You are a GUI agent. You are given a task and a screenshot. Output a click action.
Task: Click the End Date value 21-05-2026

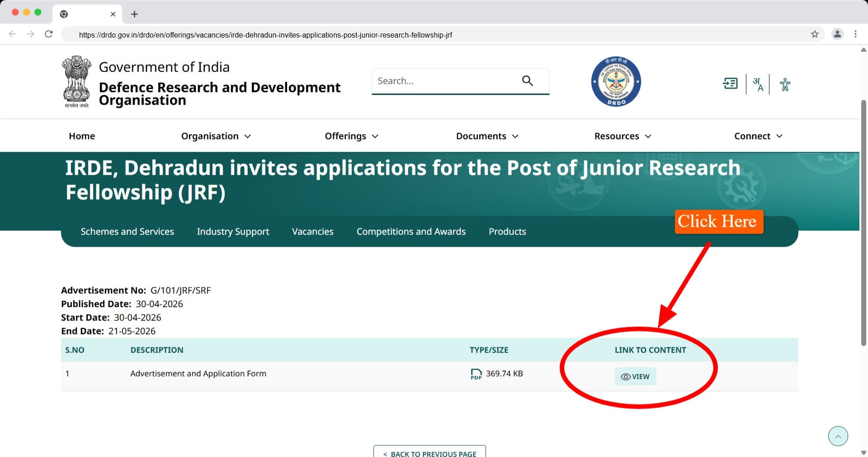(x=132, y=331)
